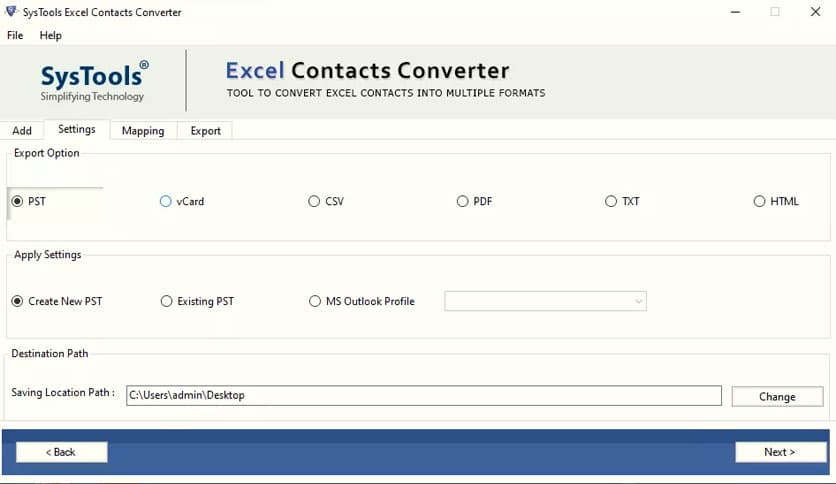Click the Destination Path group label
Screen dimensions: 836x484
coord(50,353)
